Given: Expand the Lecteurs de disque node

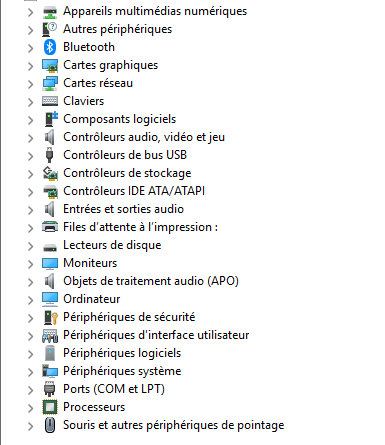Looking at the screenshot, I should [31, 246].
